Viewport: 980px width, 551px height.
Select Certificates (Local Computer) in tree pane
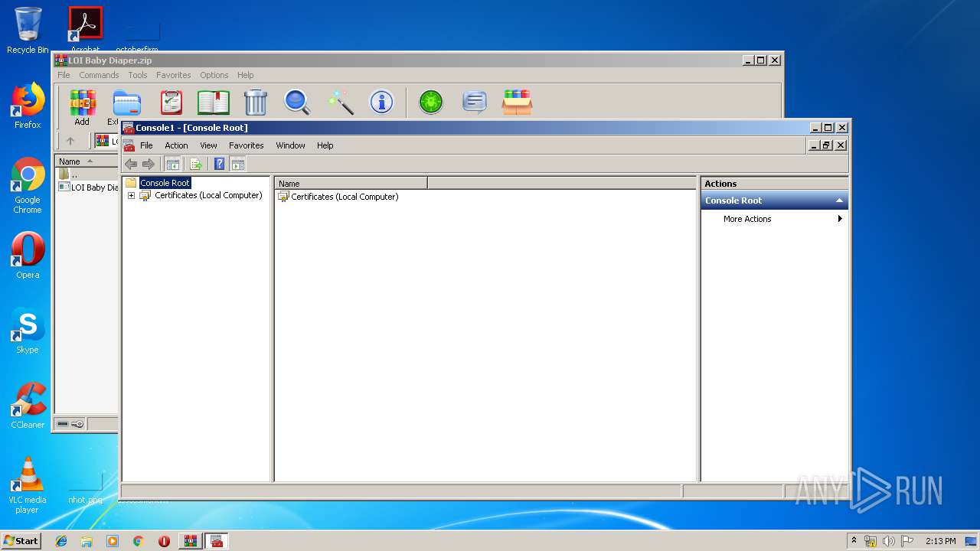tap(208, 195)
